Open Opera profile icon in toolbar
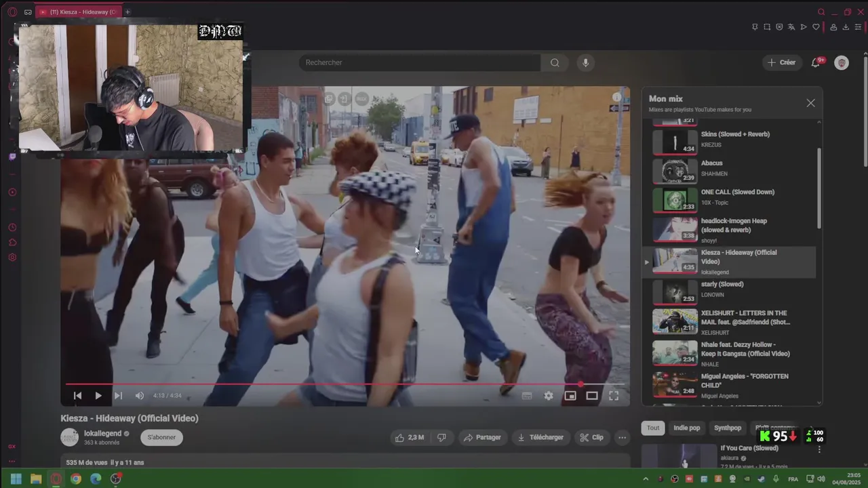This screenshot has width=868, height=488. pyautogui.click(x=833, y=27)
